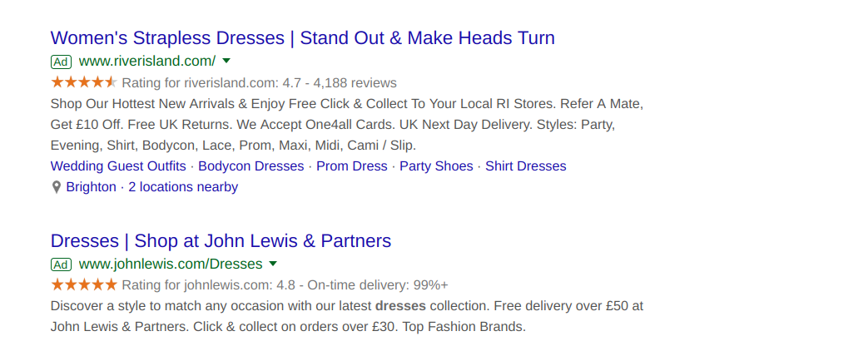This screenshot has height=351, width=868.
Task: Click the John Lewis five-star rating
Action: (83, 285)
